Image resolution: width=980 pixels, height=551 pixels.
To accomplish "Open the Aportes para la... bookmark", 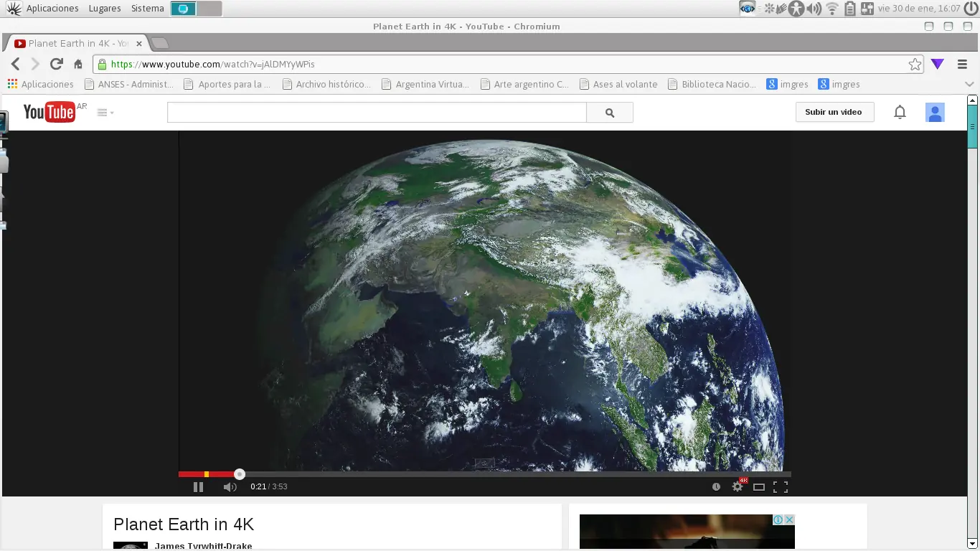I will pyautogui.click(x=227, y=84).
